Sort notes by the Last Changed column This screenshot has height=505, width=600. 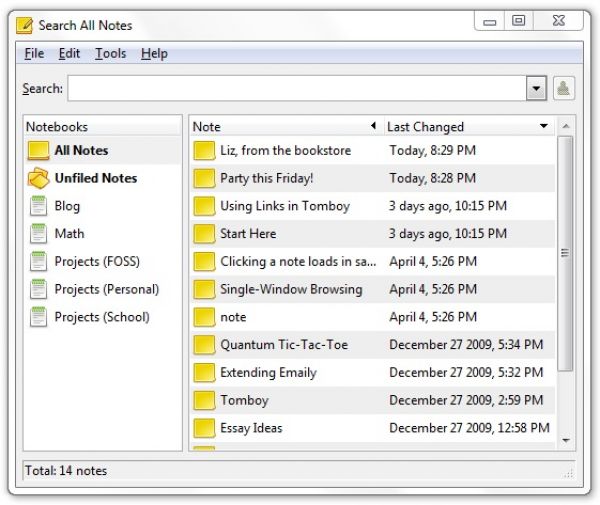(465, 127)
